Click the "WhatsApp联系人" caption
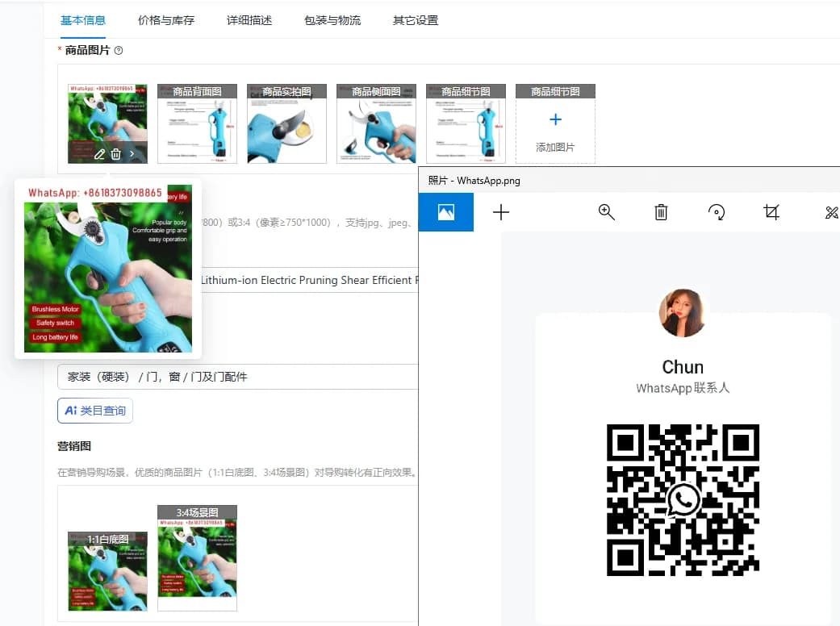The image size is (840, 626). [x=683, y=388]
